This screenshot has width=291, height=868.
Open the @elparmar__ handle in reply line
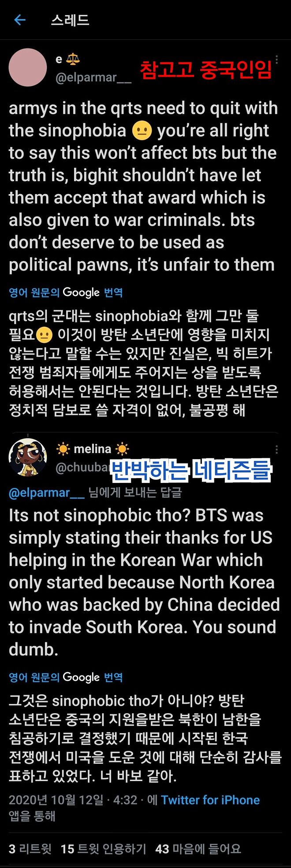click(x=47, y=492)
